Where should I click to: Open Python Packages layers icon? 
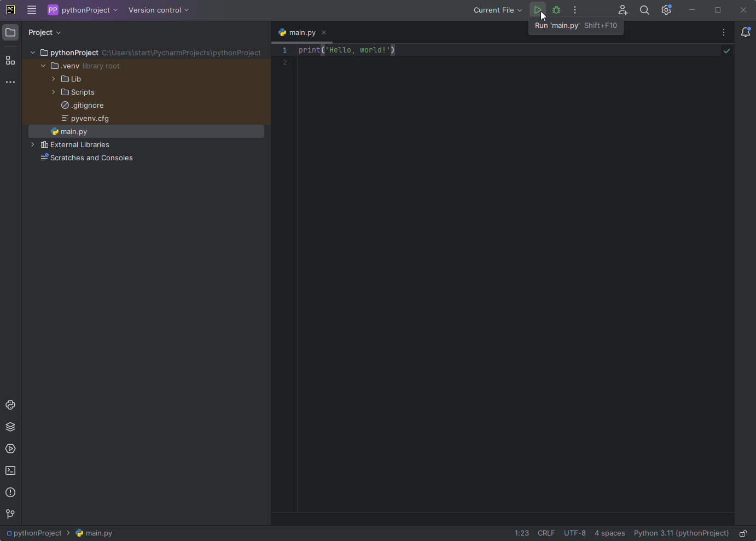point(10,427)
